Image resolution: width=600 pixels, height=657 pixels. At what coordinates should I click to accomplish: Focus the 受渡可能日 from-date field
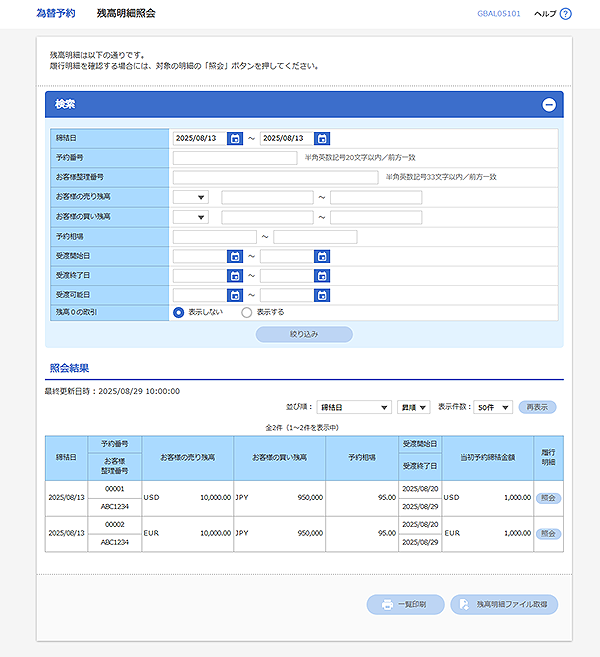point(200,295)
